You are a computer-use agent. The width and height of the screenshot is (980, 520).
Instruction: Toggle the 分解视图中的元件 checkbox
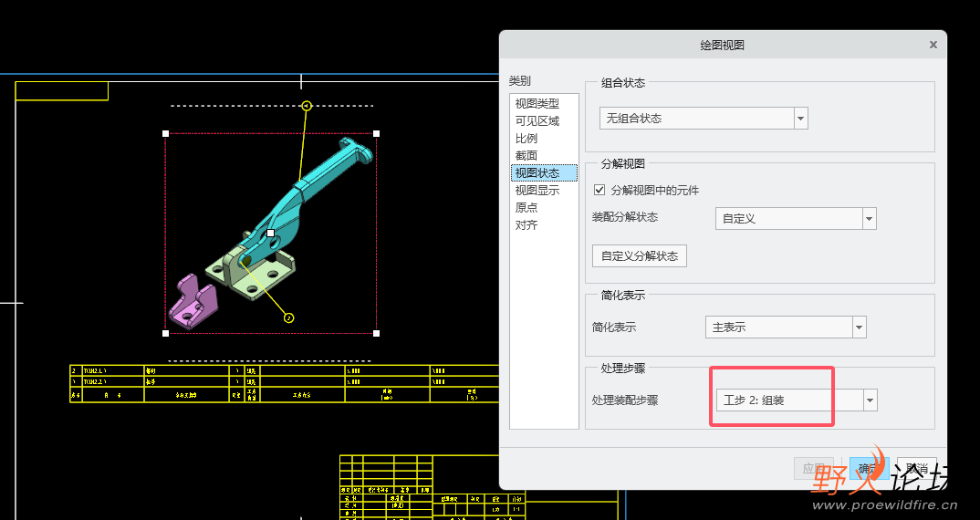599,190
